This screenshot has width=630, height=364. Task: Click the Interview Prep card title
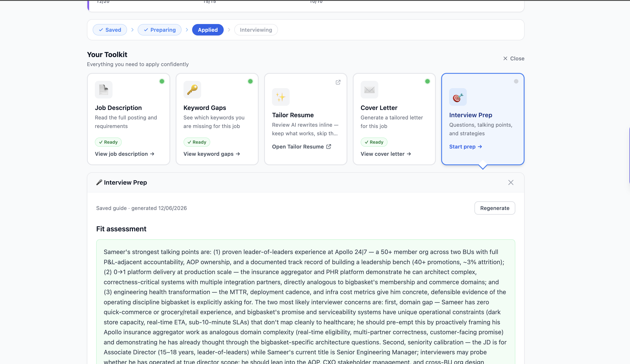point(471,115)
